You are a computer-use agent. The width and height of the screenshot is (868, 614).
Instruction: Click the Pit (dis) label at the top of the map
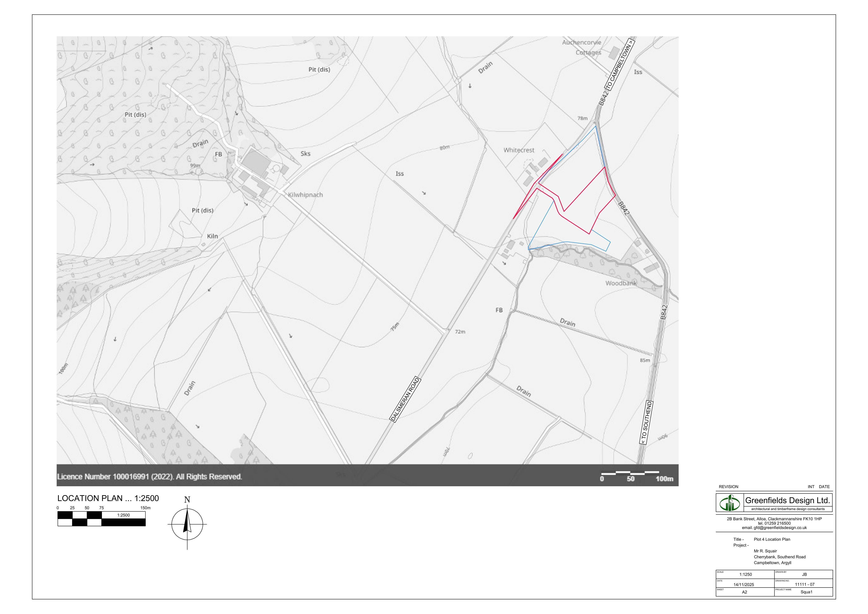(319, 70)
